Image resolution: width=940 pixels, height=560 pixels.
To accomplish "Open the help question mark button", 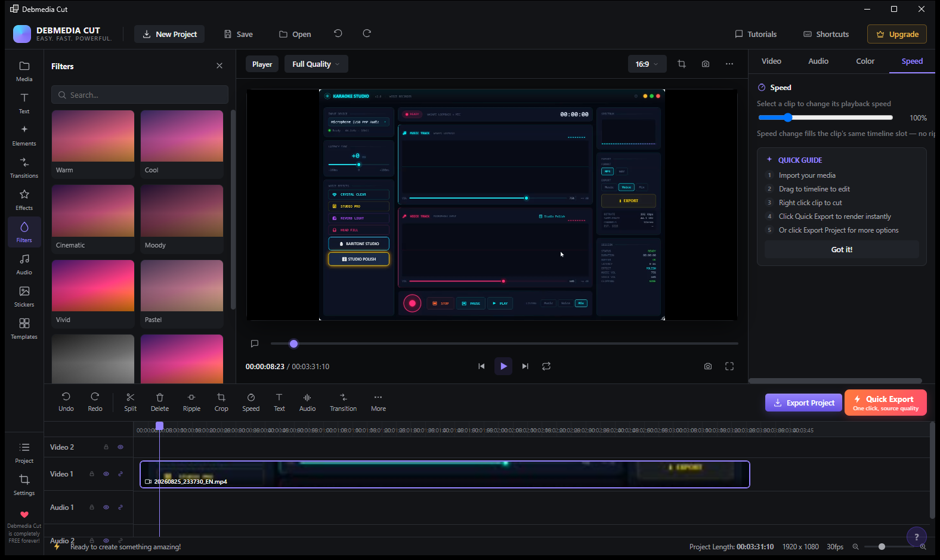I will click(x=917, y=537).
